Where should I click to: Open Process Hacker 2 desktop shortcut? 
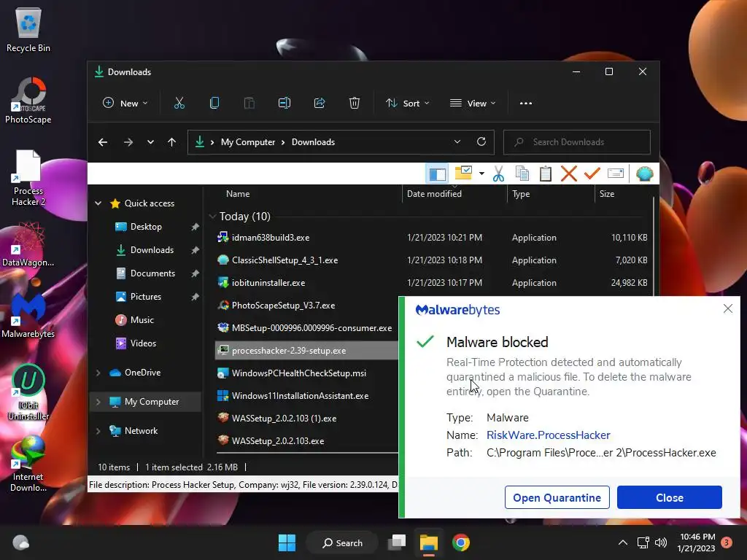point(28,178)
